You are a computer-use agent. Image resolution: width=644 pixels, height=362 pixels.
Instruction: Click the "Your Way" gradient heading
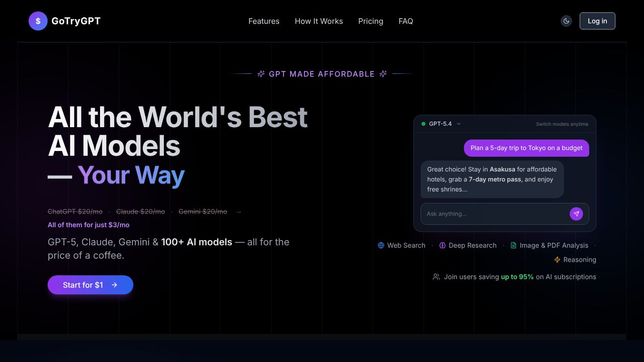tap(131, 175)
